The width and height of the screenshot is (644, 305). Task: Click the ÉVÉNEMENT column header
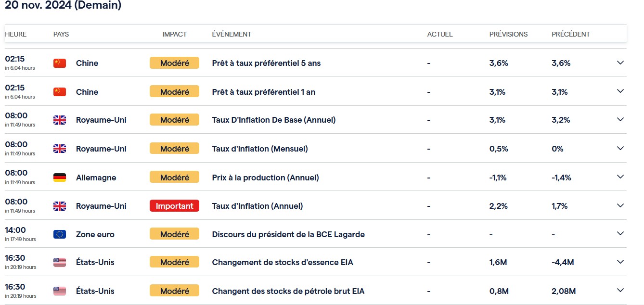pyautogui.click(x=232, y=34)
